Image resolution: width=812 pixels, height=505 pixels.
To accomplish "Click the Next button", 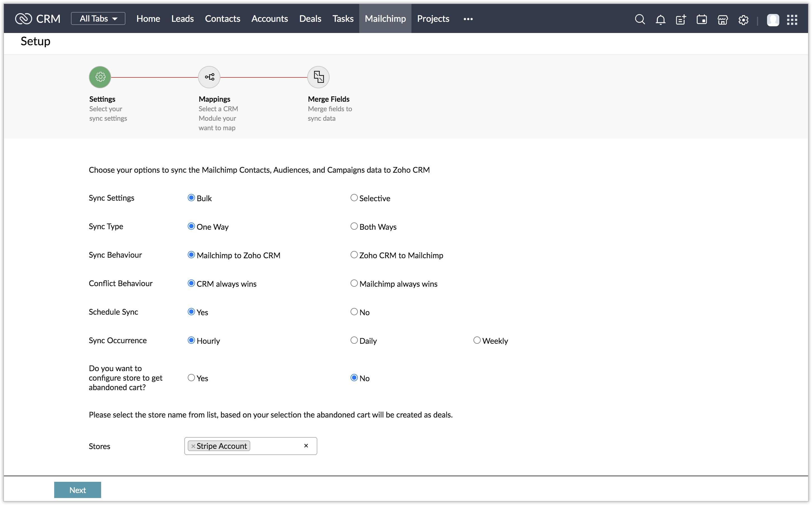I will point(77,490).
